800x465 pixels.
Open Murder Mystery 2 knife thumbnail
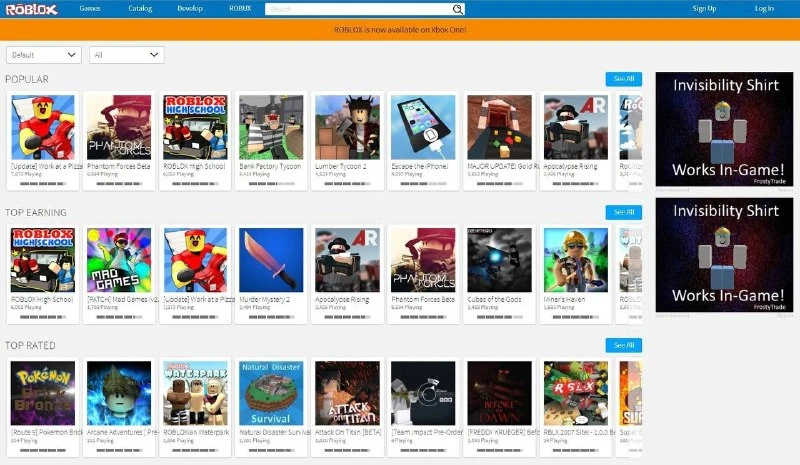(x=271, y=260)
